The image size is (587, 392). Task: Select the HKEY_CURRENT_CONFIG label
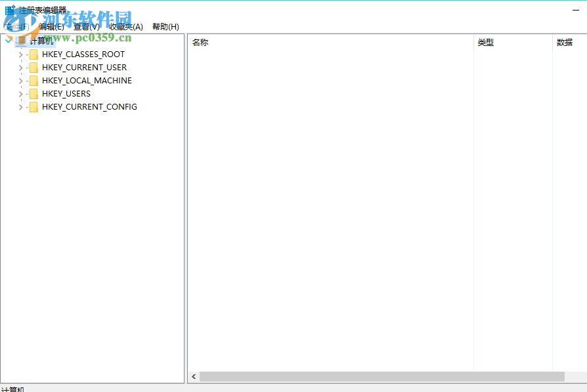89,107
